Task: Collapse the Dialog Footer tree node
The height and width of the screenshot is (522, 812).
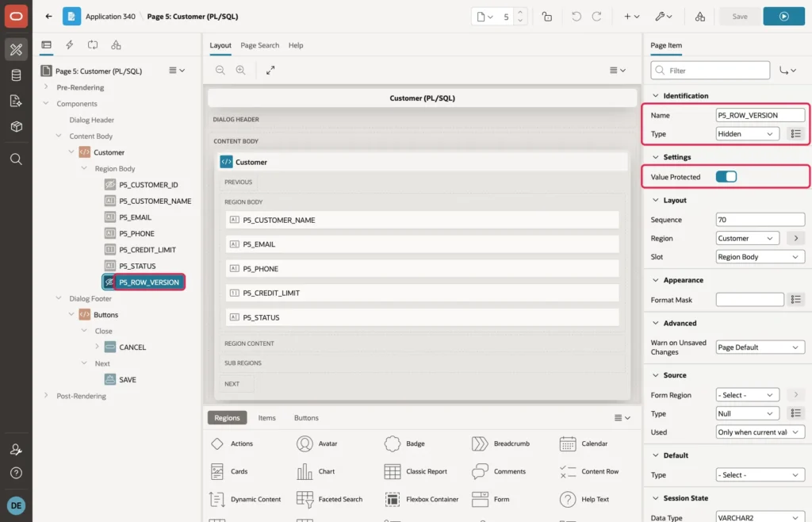Action: [59, 298]
